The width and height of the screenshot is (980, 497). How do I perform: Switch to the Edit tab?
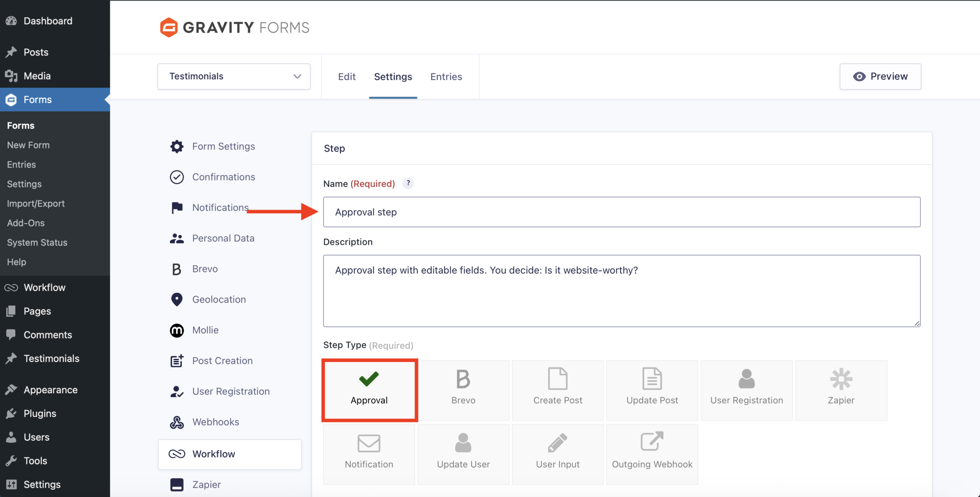[x=346, y=77]
